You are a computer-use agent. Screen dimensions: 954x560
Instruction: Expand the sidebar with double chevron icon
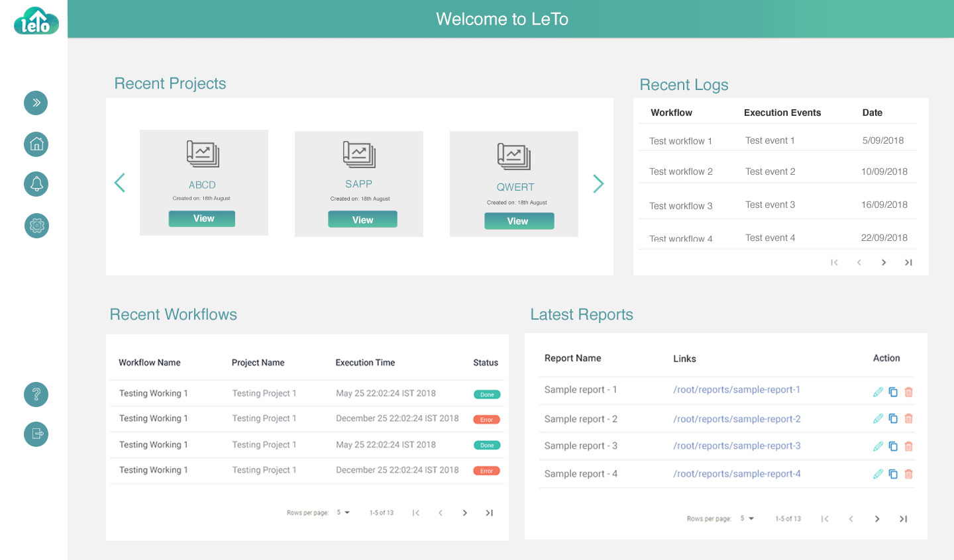point(36,103)
